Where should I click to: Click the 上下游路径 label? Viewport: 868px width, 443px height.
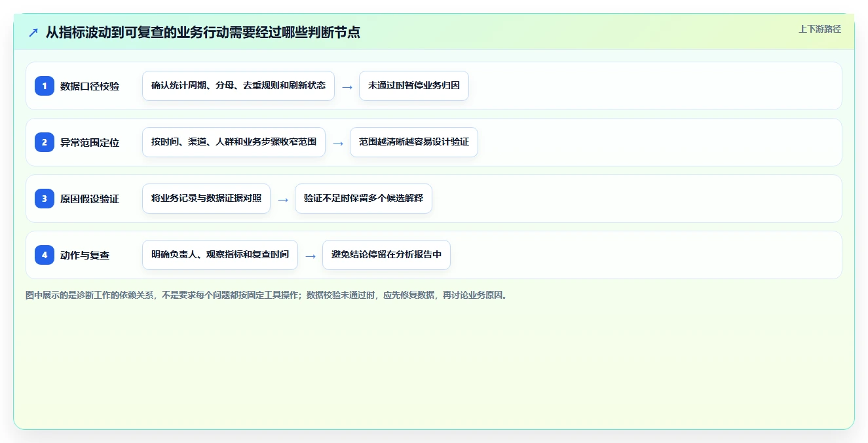(820, 29)
